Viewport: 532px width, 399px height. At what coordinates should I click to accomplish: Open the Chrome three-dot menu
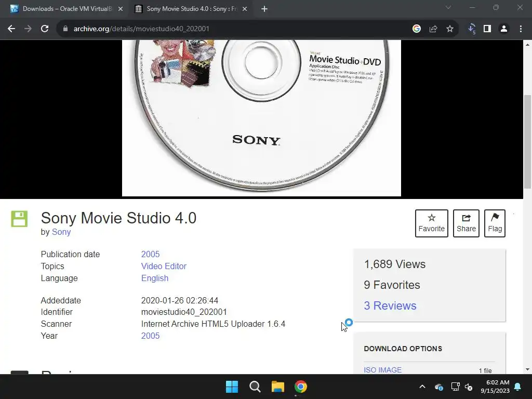coord(521,29)
